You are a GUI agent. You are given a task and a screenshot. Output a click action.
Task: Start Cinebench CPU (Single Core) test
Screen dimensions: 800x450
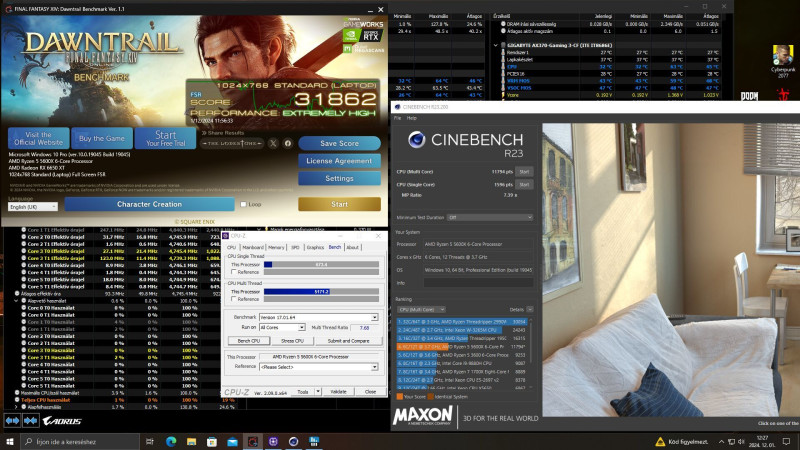tap(524, 185)
